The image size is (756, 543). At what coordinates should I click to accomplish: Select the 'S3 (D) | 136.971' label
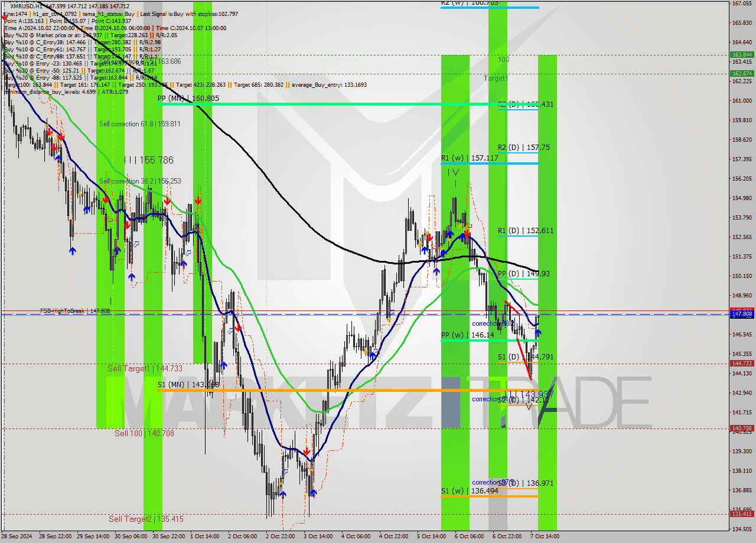pos(526,483)
